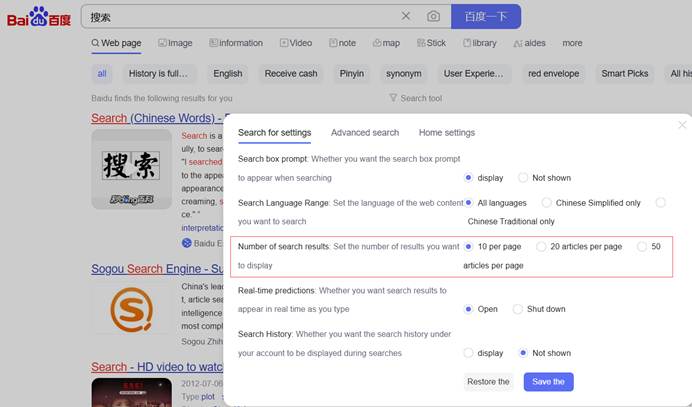This screenshot has width=692, height=407.
Task: Open camera image search icon
Action: pos(433,16)
